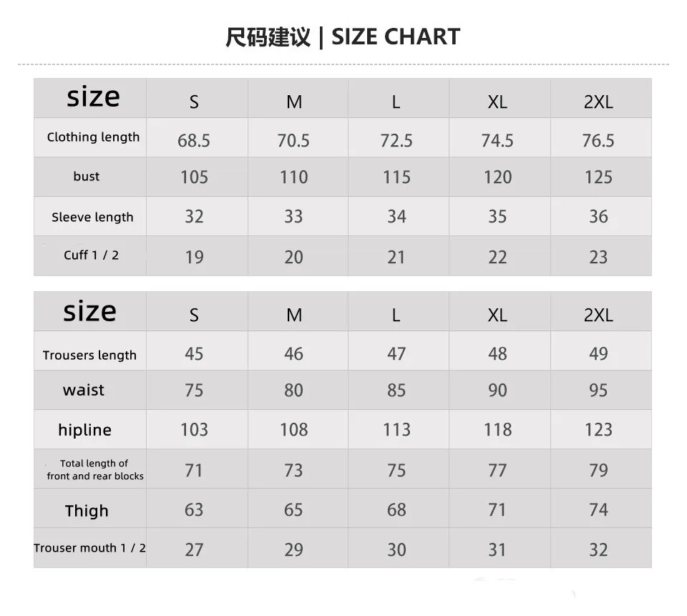Select the cuff value 23 cell
The height and width of the screenshot is (616, 687).
point(598,257)
